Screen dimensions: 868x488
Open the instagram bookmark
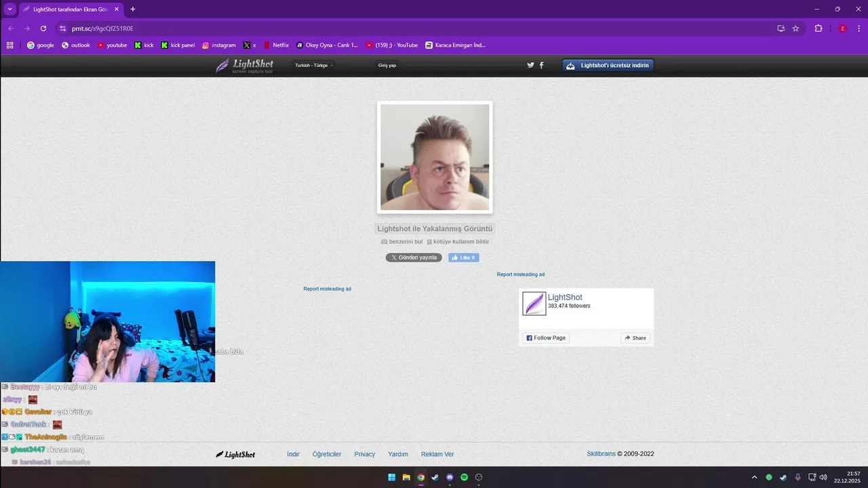219,45
